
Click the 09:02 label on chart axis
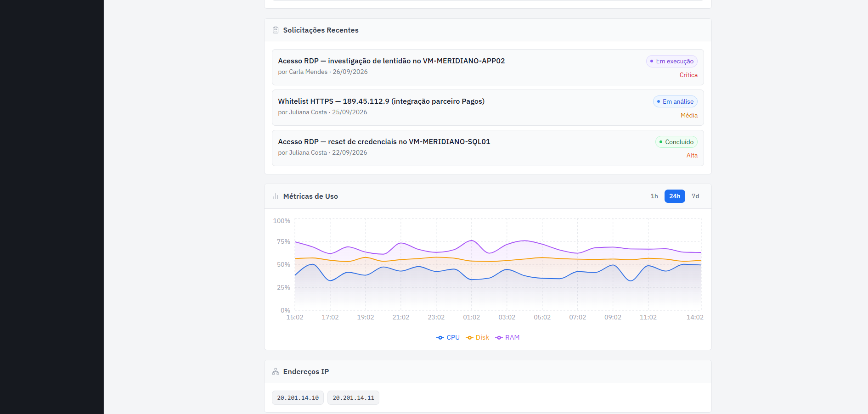(613, 317)
